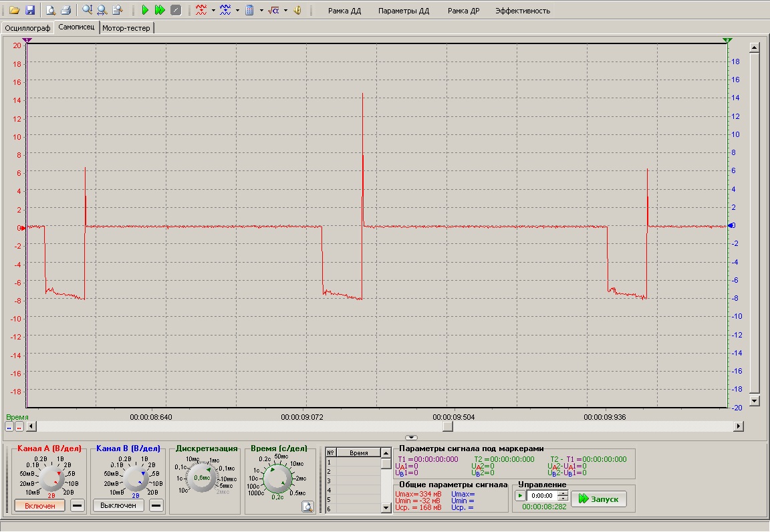
Task: Click 00:00:08:282 elapsed time readout
Action: pos(544,507)
